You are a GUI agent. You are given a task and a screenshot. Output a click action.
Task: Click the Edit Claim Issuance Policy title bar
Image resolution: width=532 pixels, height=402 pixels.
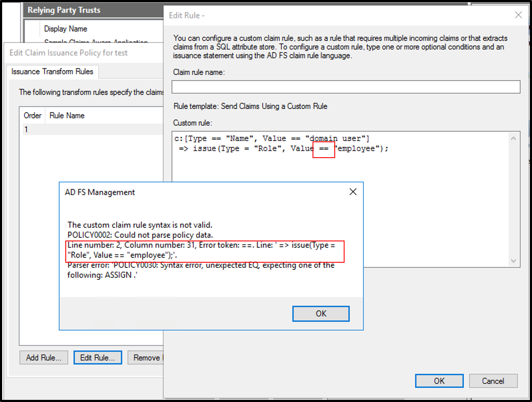68,53
